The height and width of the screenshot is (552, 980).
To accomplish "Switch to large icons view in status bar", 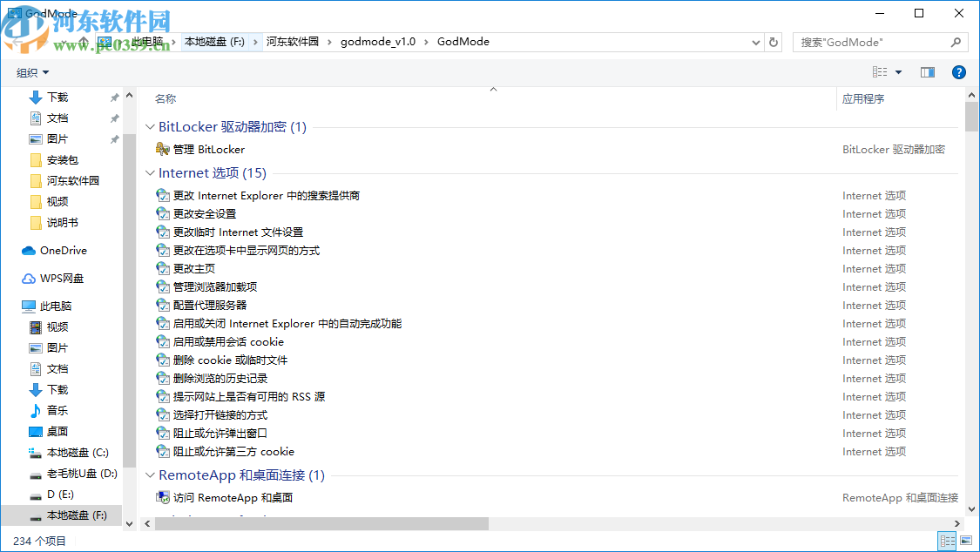I will pyautogui.click(x=966, y=541).
